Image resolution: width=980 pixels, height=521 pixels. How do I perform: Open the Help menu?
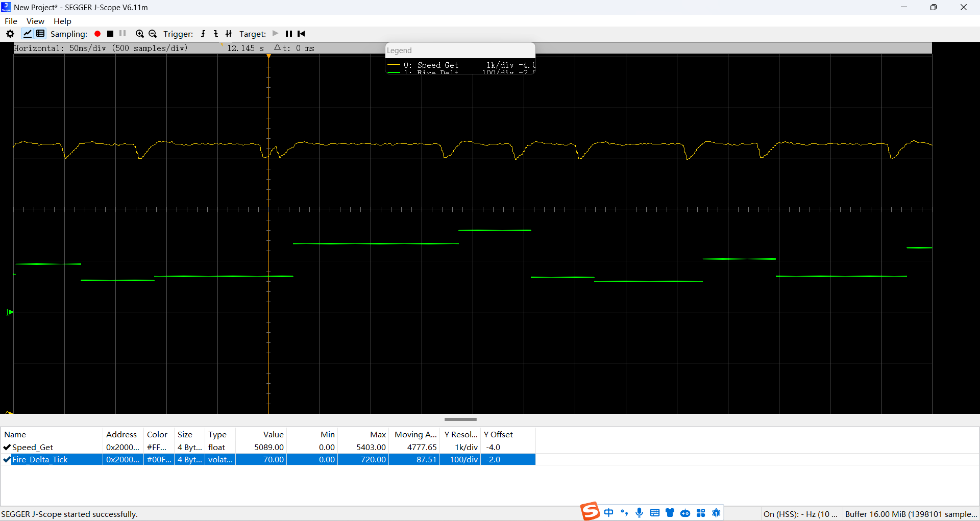(62, 21)
